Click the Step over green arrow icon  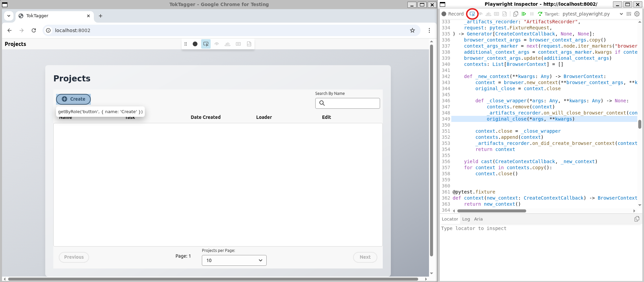540,14
